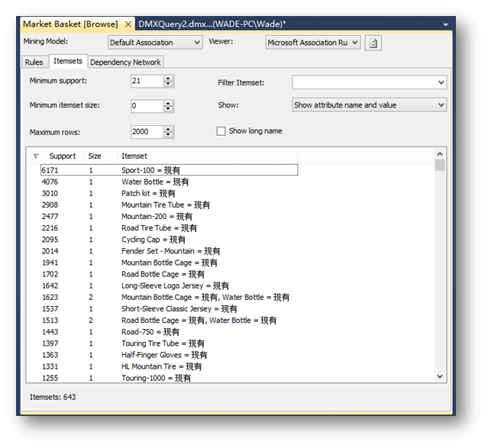Open the Mining Model dropdown
This screenshot has height=448, width=488.
point(155,42)
